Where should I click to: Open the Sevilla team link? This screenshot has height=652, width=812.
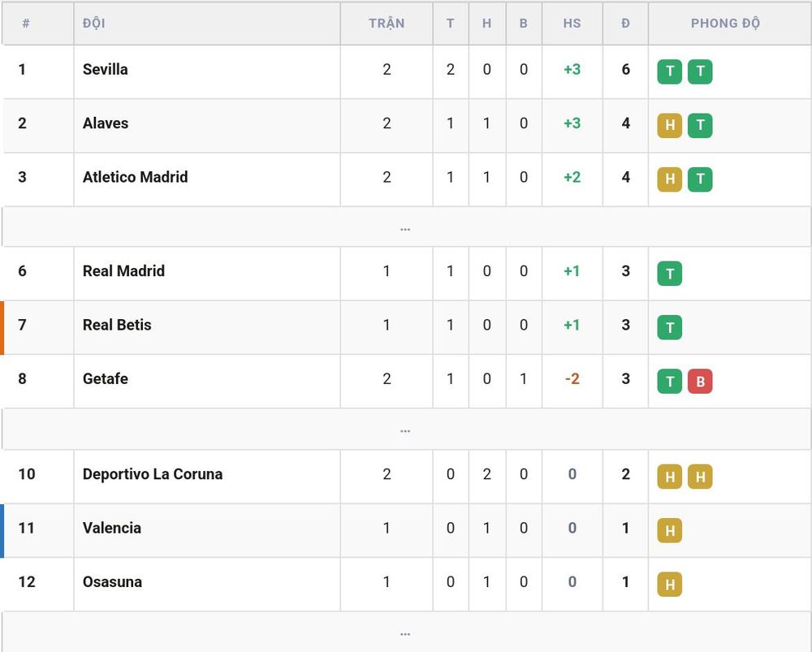105,69
